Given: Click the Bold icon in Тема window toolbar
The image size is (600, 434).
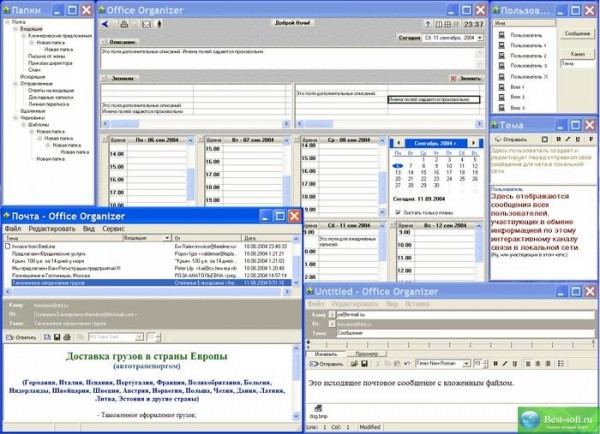Looking at the screenshot, I should point(559,139).
